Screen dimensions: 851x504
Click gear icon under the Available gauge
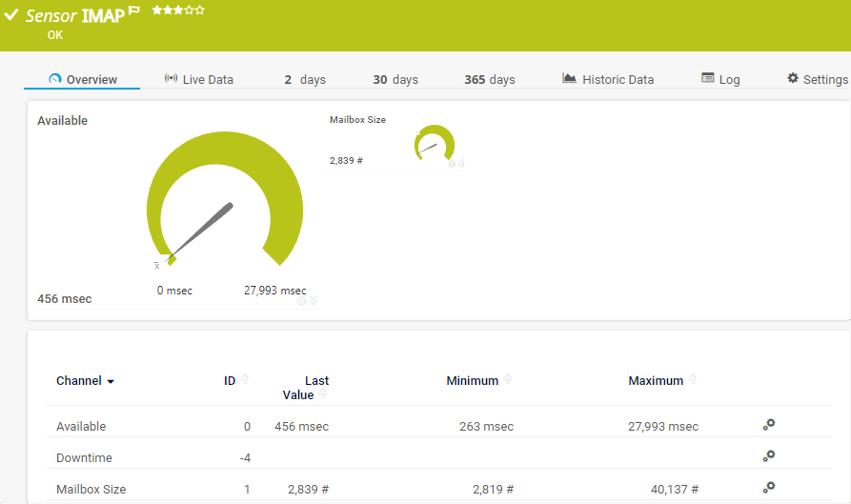point(302,301)
